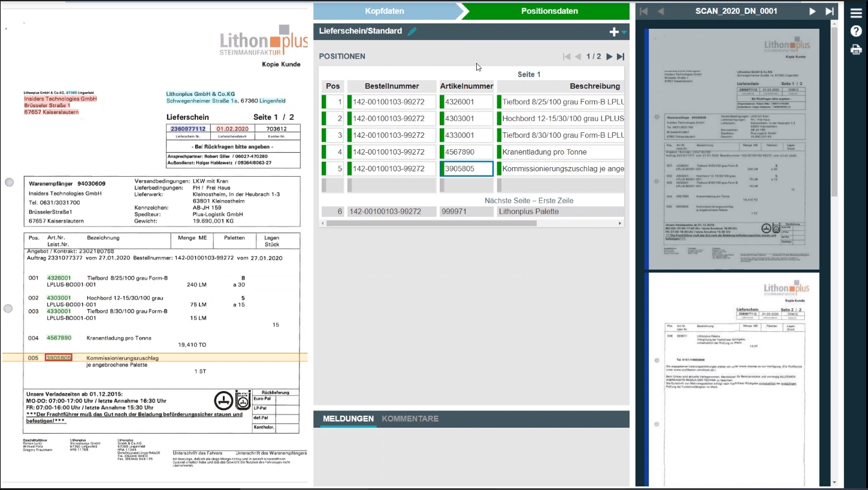
Task: Click description field 'Kranentladung pro Tonne'
Action: click(x=561, y=152)
